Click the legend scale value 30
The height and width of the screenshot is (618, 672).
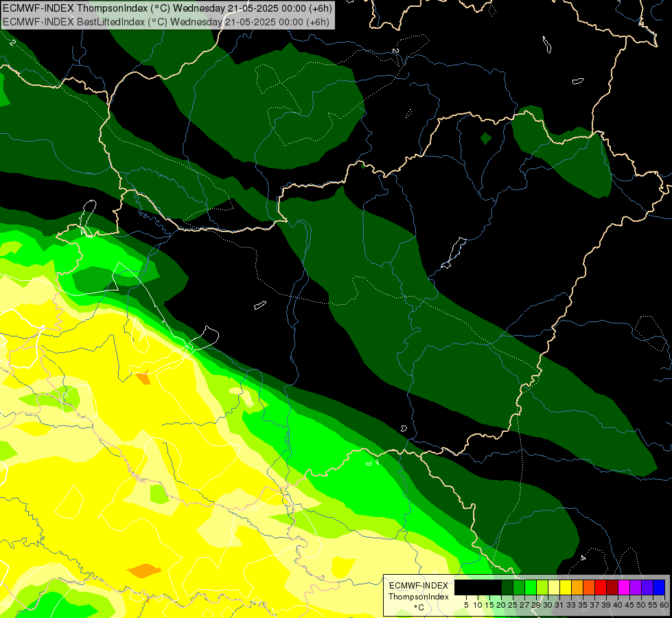pos(547,605)
